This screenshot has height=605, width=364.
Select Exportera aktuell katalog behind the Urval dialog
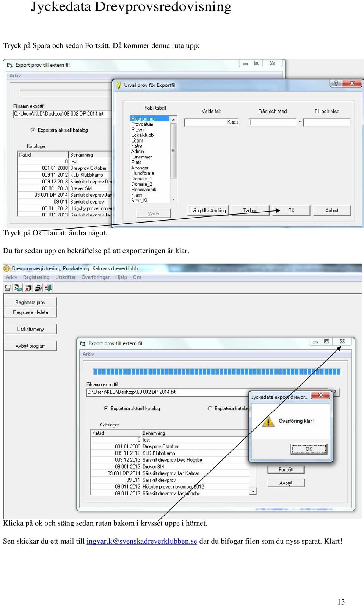click(33, 130)
